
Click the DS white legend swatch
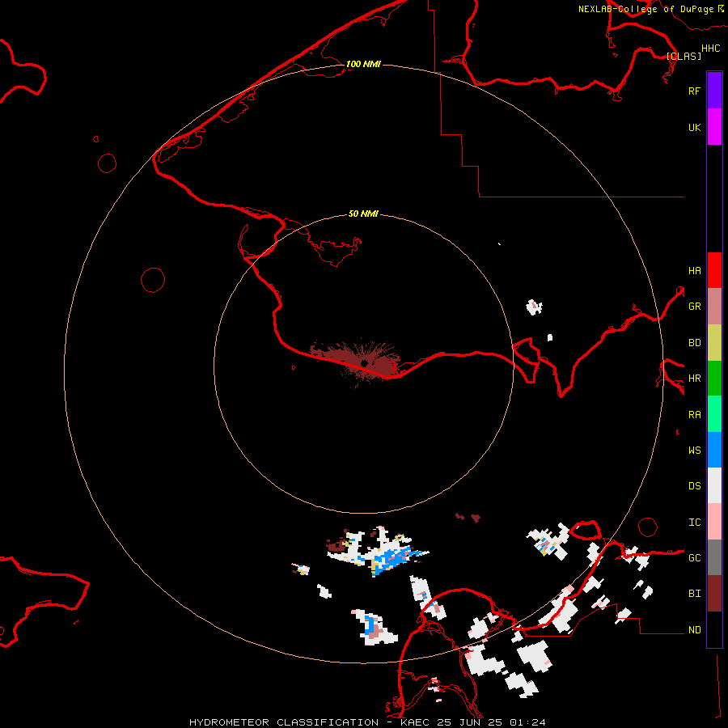[x=714, y=485]
